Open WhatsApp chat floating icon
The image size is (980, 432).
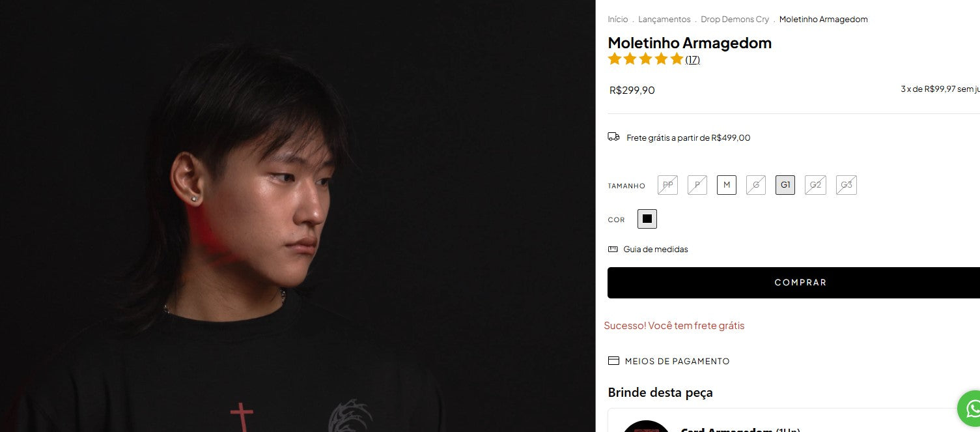[970, 409]
